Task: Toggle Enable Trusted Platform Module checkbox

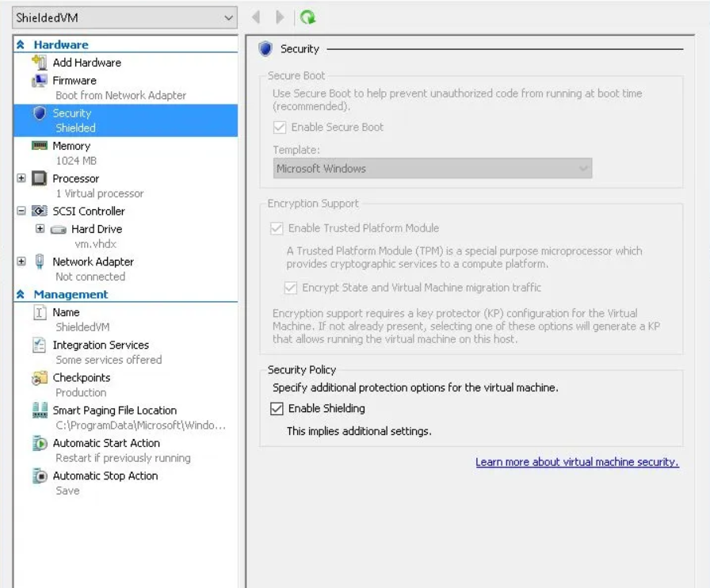Action: [277, 228]
